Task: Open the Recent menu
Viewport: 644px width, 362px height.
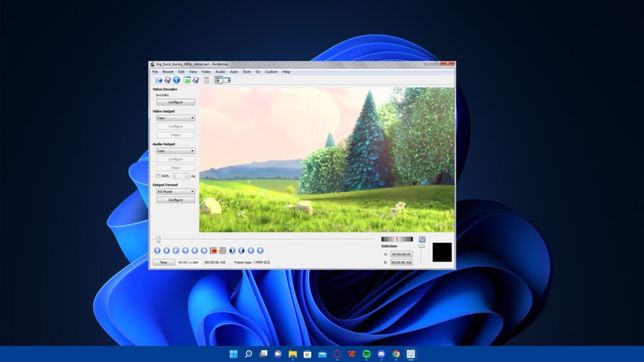Action: [168, 72]
